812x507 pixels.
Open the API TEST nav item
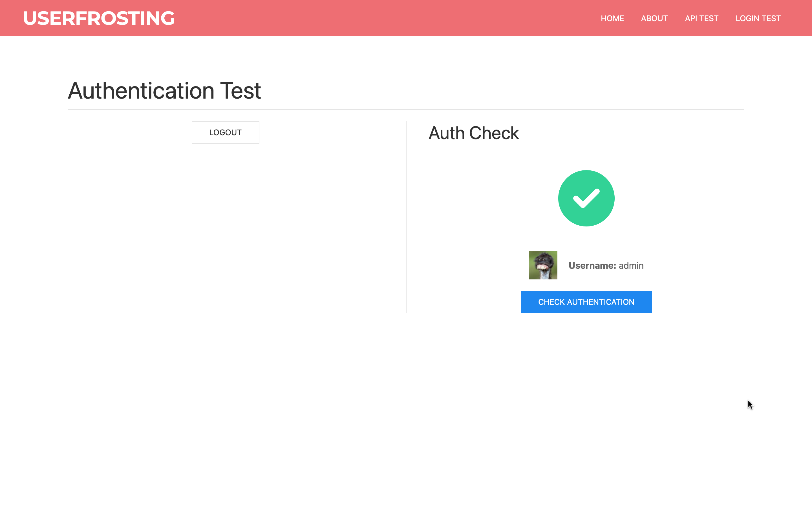tap(701, 18)
